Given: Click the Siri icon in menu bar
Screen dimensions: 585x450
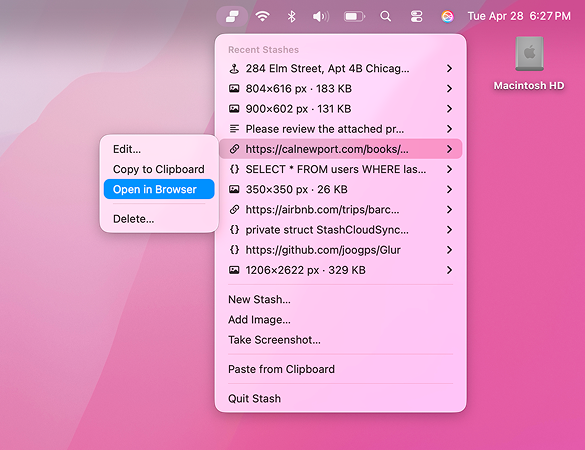Looking at the screenshot, I should click(x=447, y=16).
